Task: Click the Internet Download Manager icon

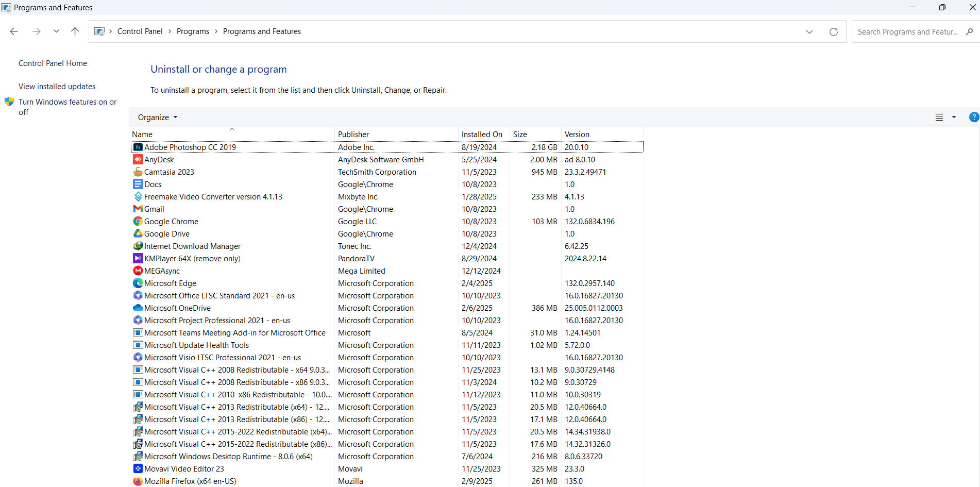Action: [x=138, y=246]
